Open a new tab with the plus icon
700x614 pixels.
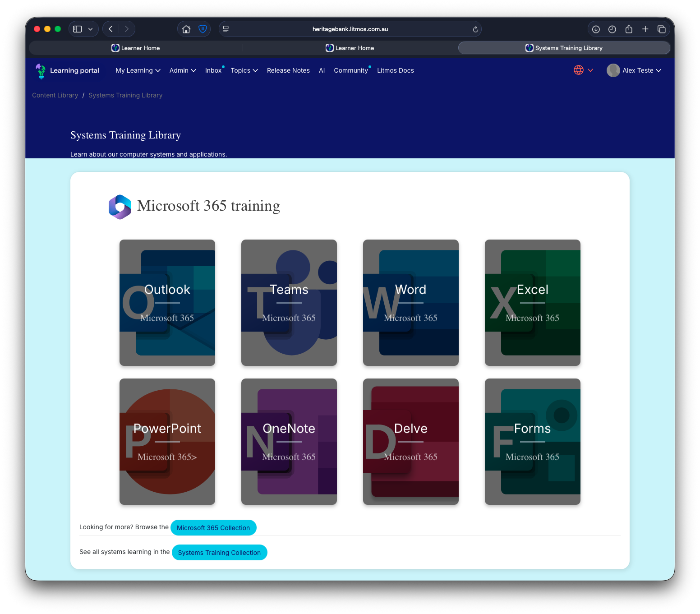pos(645,29)
